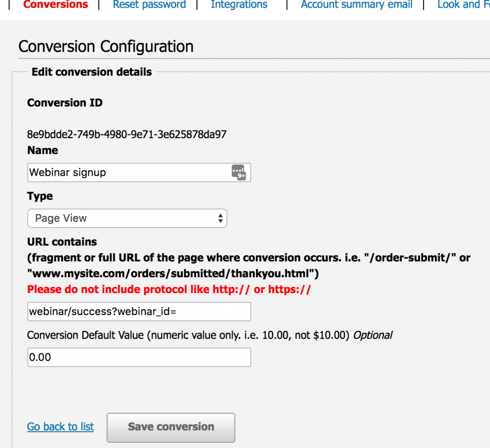Viewport: 490px width, 448px height.
Task: Click the Edit conversion details legend
Action: (91, 72)
